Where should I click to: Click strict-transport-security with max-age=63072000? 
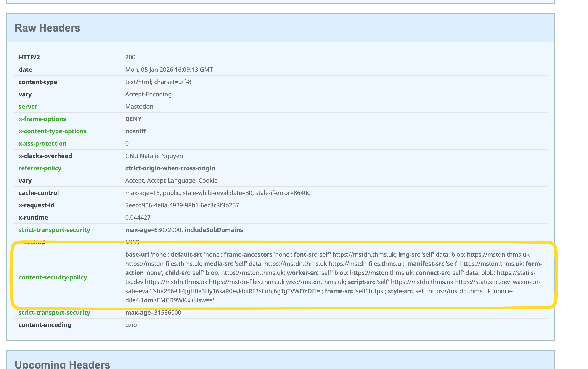click(54, 230)
